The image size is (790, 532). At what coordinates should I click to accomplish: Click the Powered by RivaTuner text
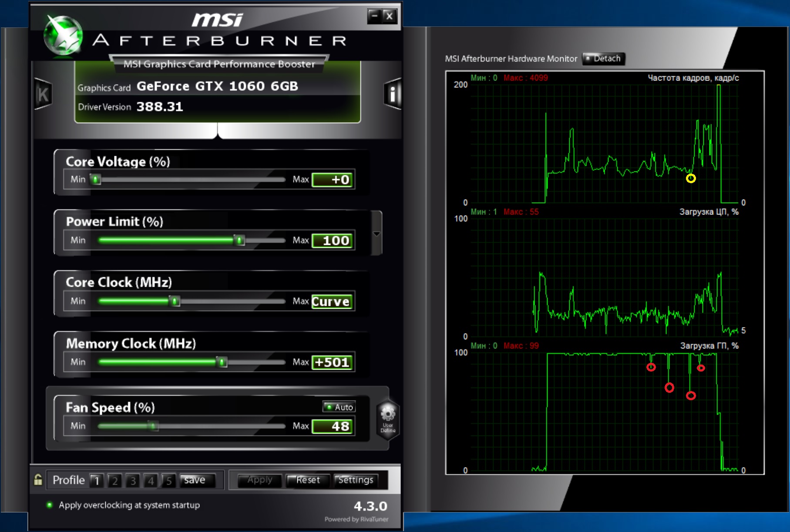pyautogui.click(x=356, y=519)
